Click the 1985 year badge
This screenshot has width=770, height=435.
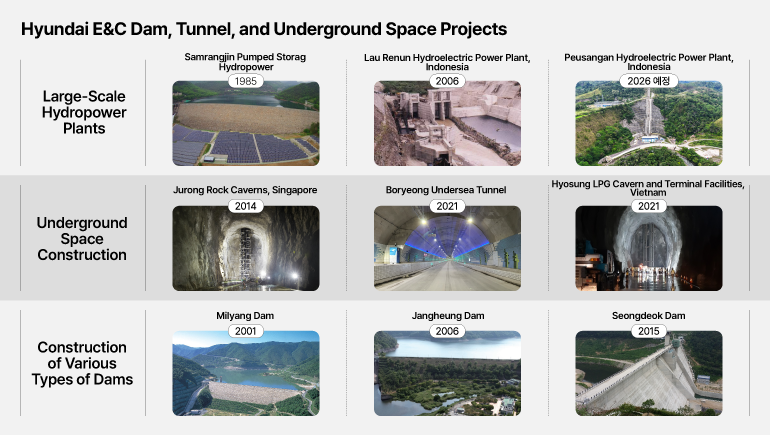pyautogui.click(x=246, y=81)
